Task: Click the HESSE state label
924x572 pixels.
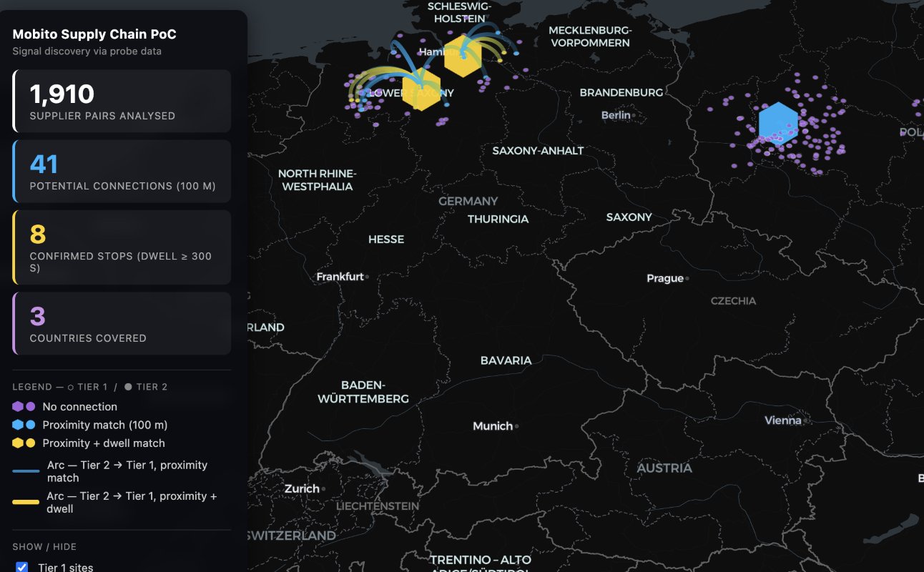Action: [x=386, y=240]
